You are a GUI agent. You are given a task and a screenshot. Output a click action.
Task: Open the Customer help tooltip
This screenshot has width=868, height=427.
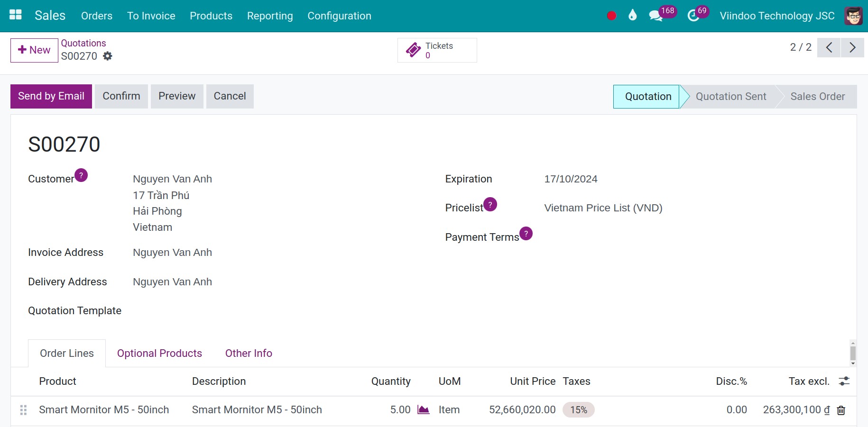pyautogui.click(x=81, y=175)
